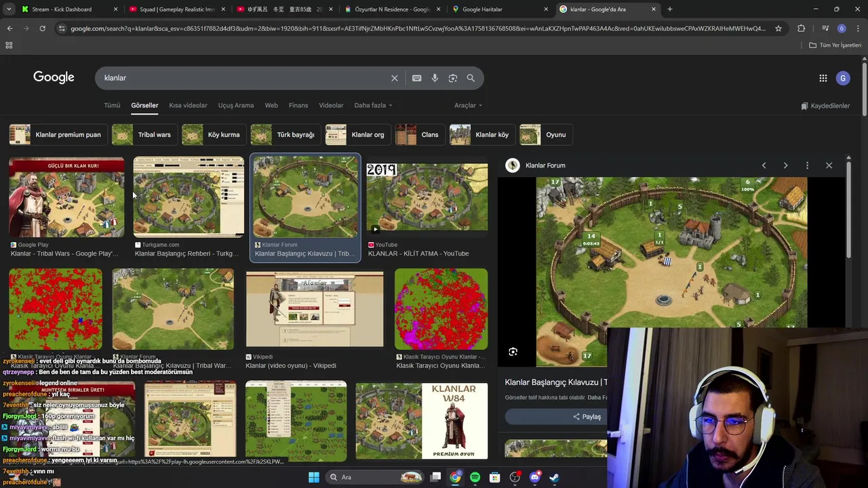The width and height of the screenshot is (868, 488).
Task: Switch to the Özyurtlar N Residence tab
Action: coord(393,9)
